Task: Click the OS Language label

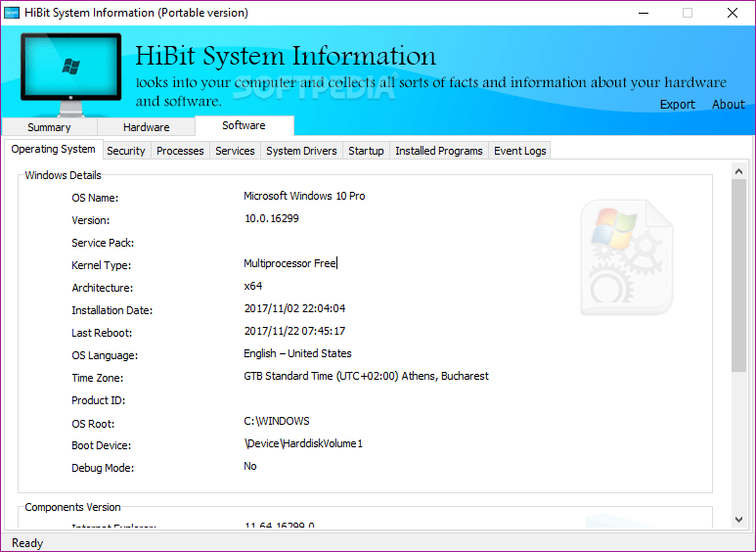Action: pyautogui.click(x=105, y=355)
